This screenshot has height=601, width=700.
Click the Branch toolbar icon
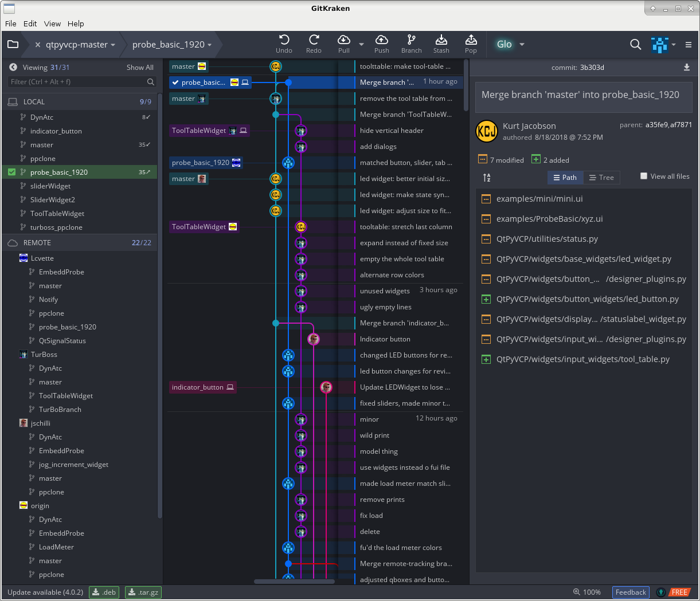[411, 44]
